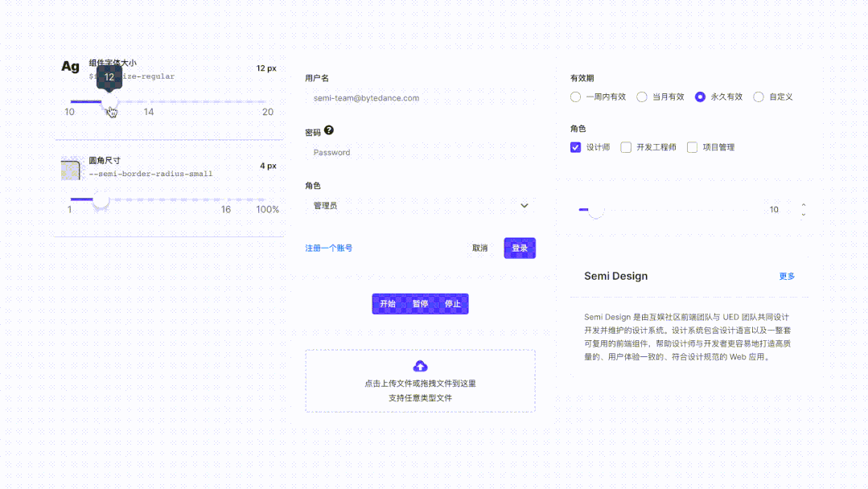Select the 自定义 validity option
This screenshot has height=489, width=868.
click(x=759, y=97)
